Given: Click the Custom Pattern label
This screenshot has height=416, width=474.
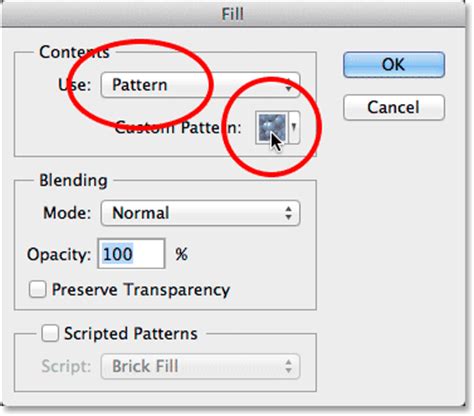Looking at the screenshot, I should tap(178, 128).
